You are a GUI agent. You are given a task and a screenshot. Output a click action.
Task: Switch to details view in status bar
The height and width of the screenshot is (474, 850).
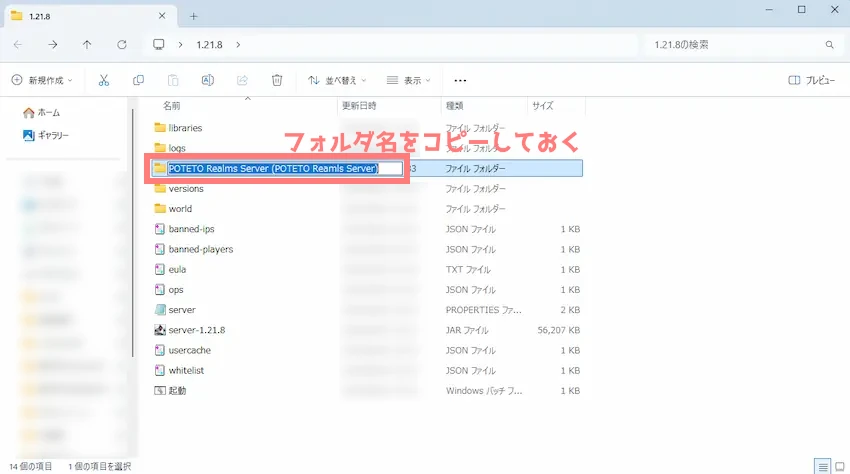(x=821, y=466)
